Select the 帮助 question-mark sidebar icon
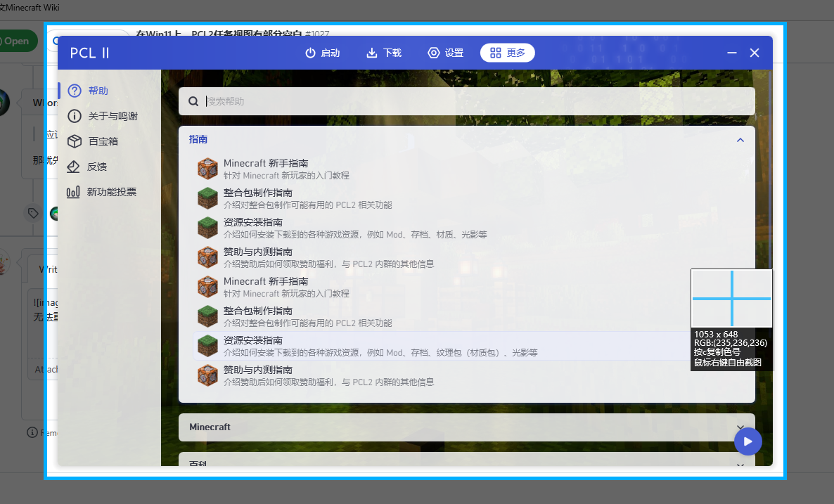This screenshot has height=504, width=834. [74, 90]
